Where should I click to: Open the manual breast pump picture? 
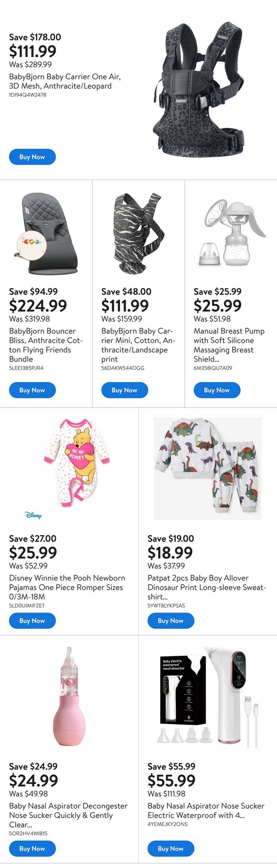pos(231,234)
